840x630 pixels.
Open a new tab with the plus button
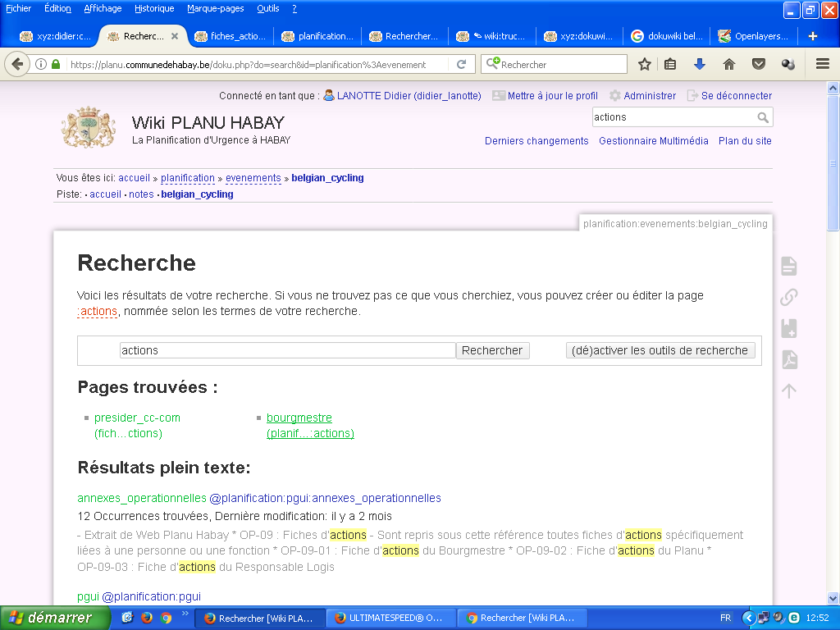pyautogui.click(x=813, y=36)
